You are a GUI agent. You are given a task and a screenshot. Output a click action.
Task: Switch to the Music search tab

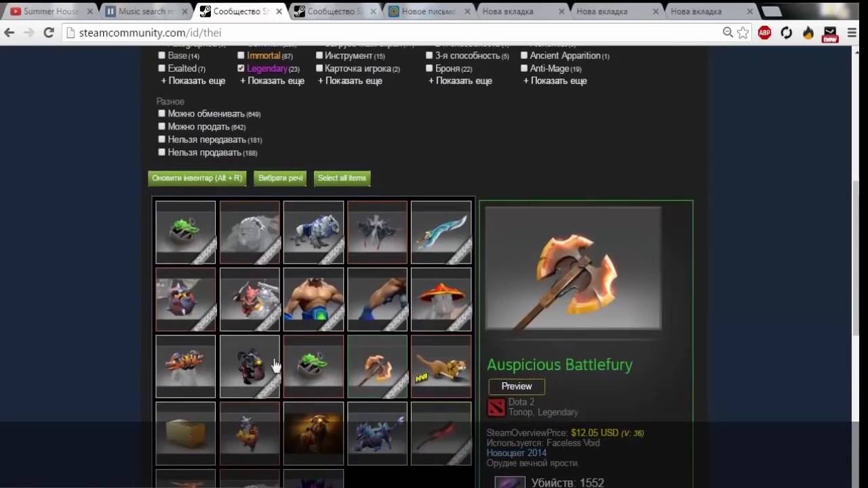pyautogui.click(x=144, y=11)
